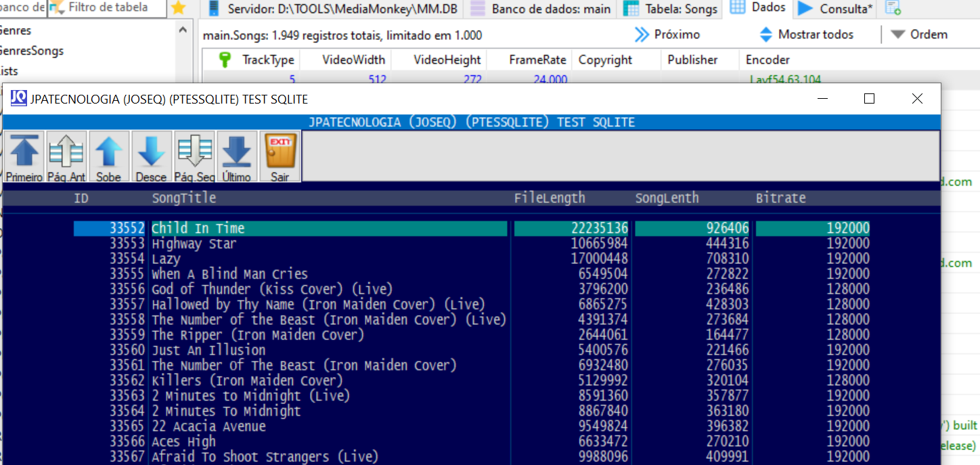Open the Consulta* query tab
Viewport: 980px width, 465px height.
[836, 9]
